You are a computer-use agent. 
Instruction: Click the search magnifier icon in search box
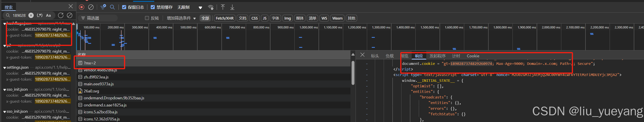pos(8,15)
